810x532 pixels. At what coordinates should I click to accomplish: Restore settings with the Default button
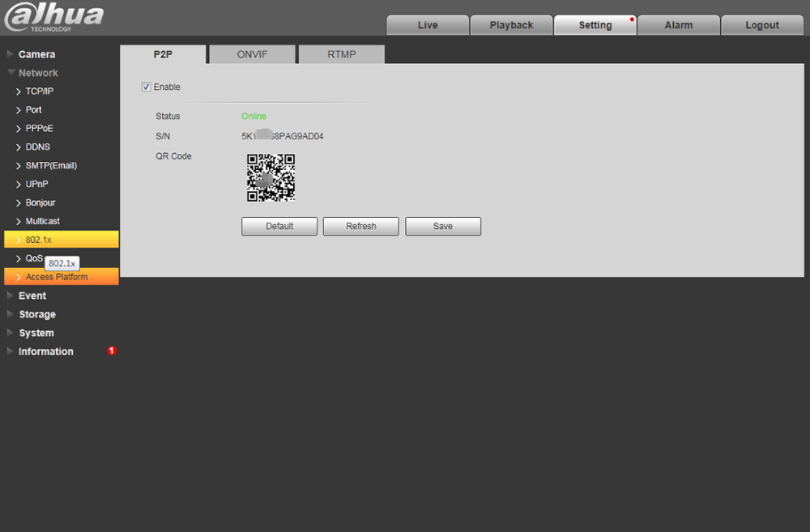point(279,226)
